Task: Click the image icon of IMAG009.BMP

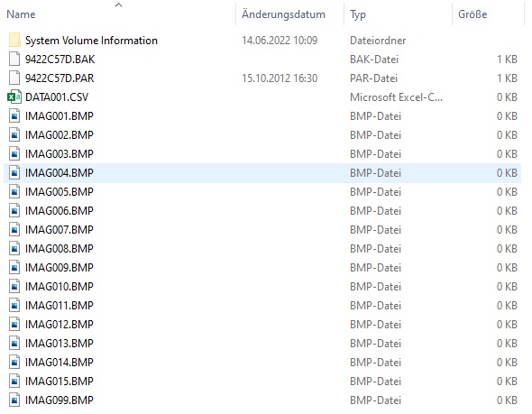Action: coord(14,268)
